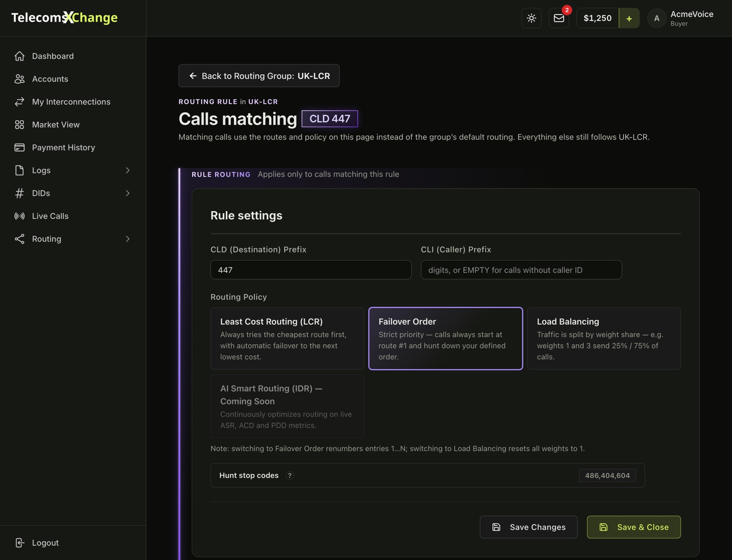Expand the DIDs submenu chevron
This screenshot has width=732, height=560.
coord(128,193)
